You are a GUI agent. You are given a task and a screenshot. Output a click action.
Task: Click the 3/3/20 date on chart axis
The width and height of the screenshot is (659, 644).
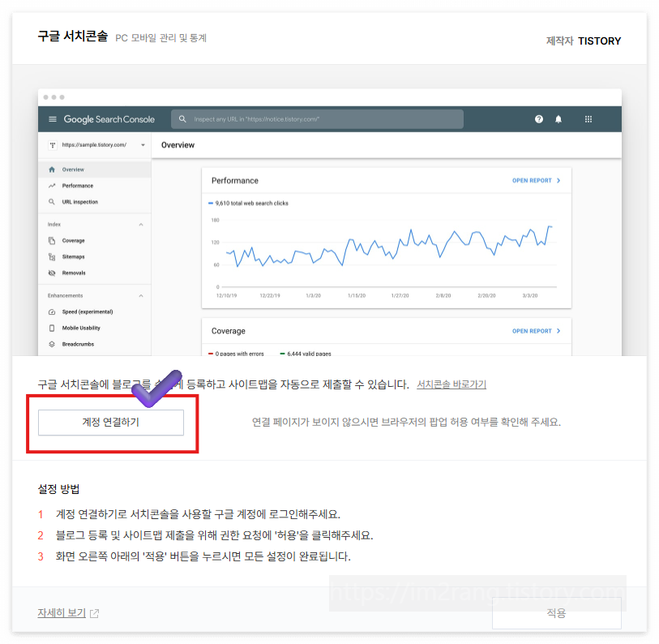pos(530,296)
